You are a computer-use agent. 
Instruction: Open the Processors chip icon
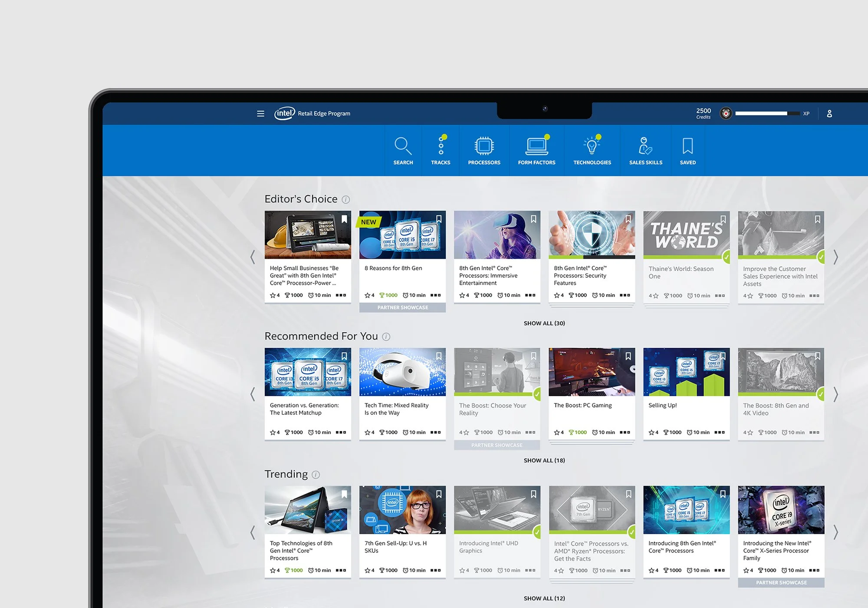pos(484,146)
